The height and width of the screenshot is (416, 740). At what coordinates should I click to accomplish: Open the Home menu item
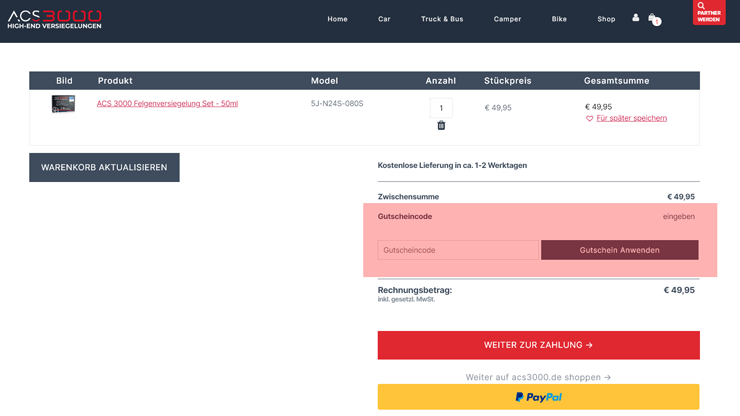point(337,19)
